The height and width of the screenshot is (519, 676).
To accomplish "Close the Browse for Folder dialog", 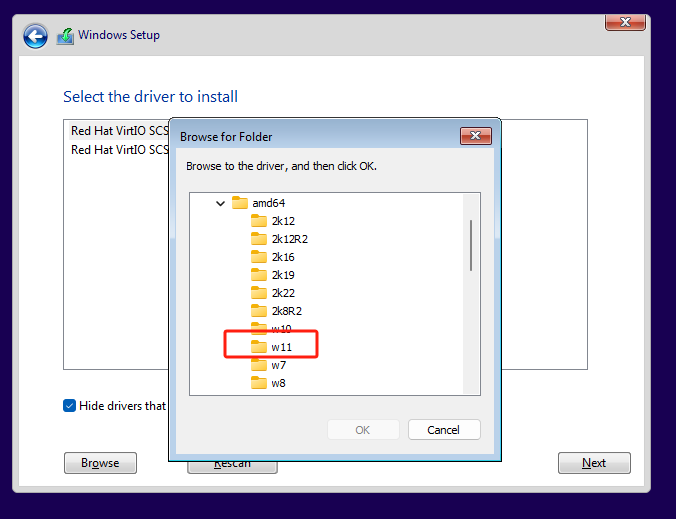I will click(474, 136).
